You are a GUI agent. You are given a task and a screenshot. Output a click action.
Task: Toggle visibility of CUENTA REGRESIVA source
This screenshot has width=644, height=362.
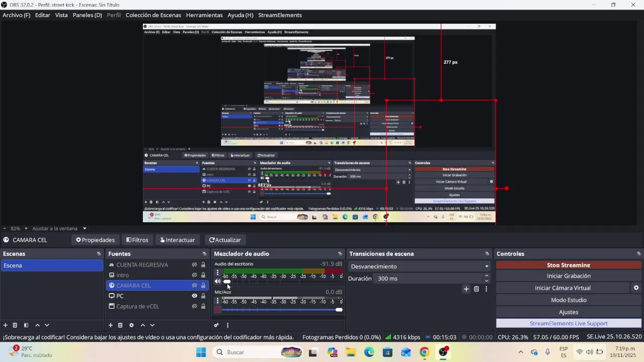[194, 264]
